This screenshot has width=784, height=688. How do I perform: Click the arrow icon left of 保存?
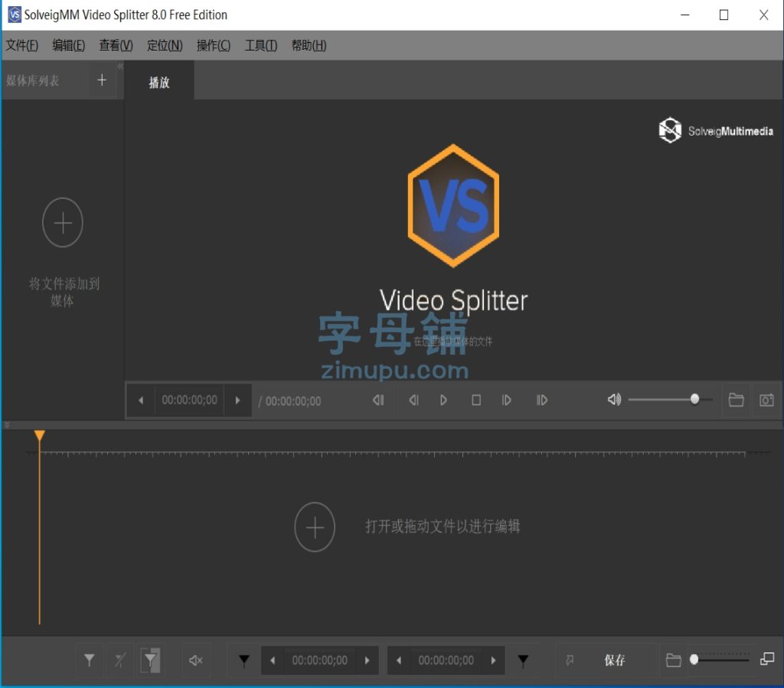pyautogui.click(x=570, y=660)
